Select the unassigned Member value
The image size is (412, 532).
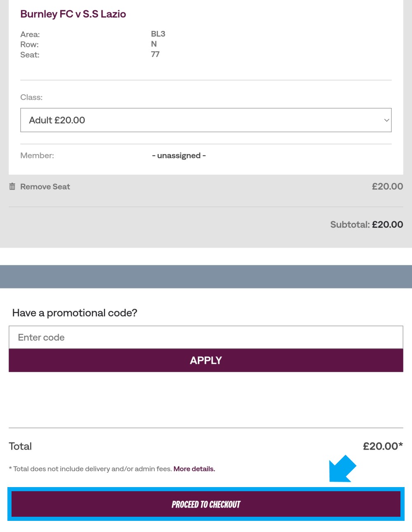(x=179, y=156)
